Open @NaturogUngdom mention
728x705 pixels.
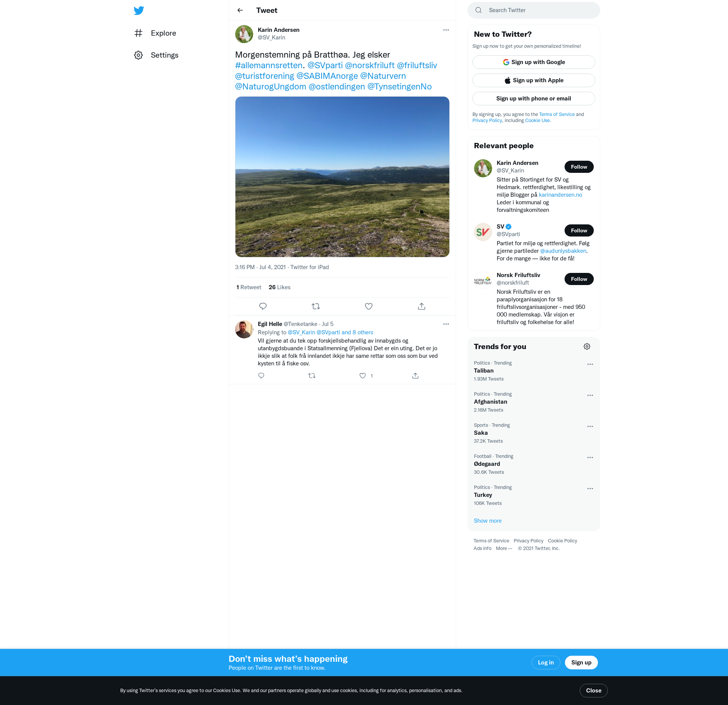pyautogui.click(x=271, y=86)
